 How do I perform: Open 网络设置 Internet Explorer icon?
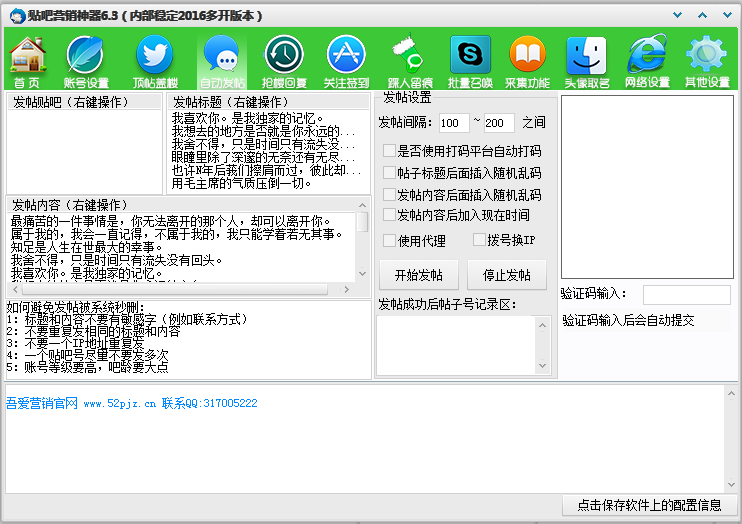pos(647,58)
